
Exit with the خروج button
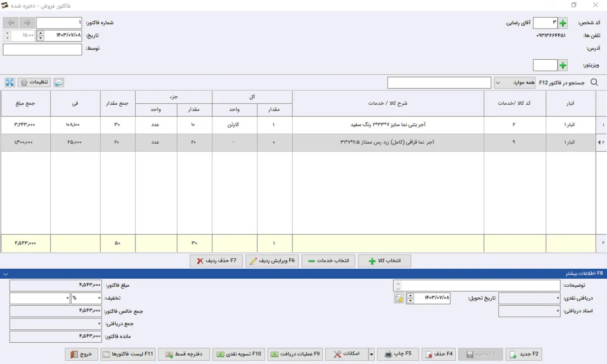(82, 354)
